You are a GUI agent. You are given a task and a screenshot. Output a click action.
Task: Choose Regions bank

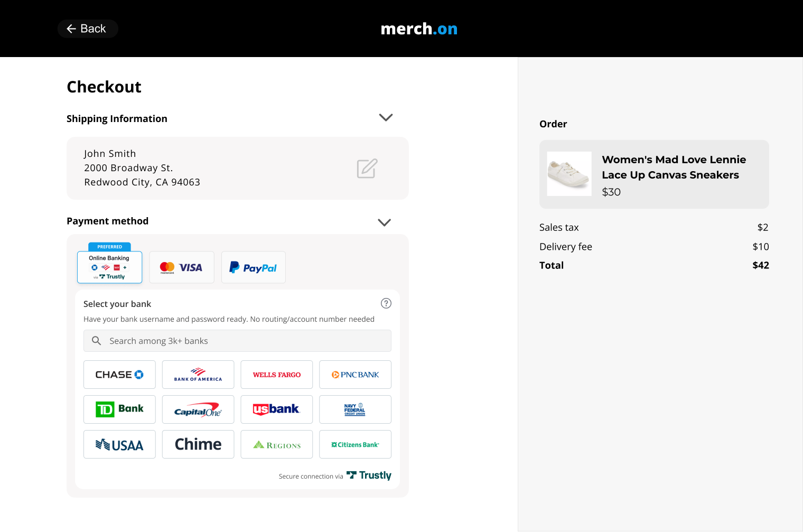click(277, 444)
